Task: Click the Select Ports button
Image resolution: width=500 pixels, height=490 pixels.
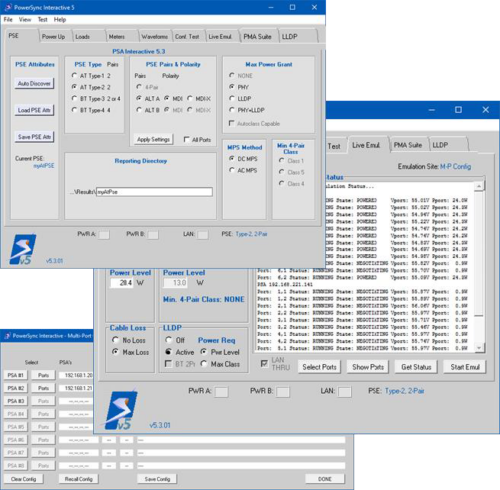Action: 319,367
